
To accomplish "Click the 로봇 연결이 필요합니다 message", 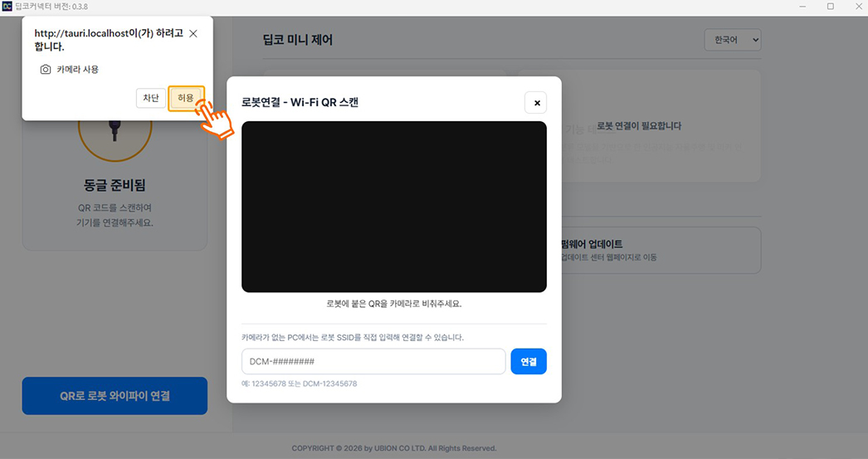I will (x=639, y=126).
